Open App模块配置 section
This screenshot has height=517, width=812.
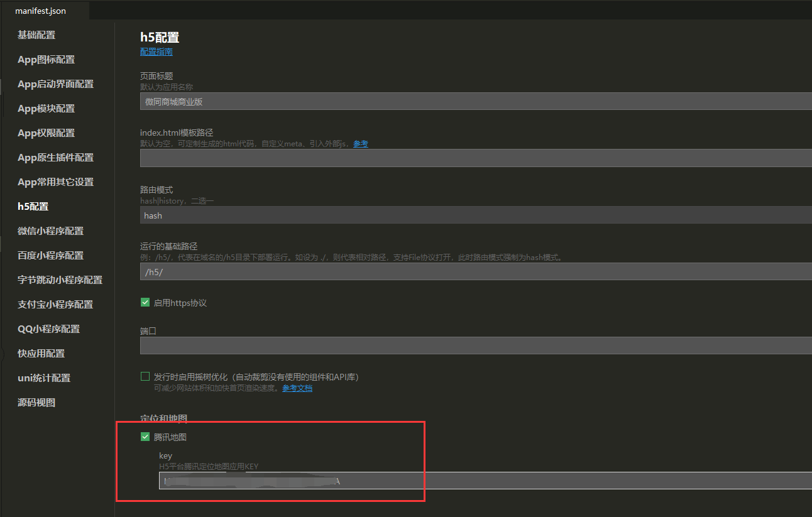(46, 109)
